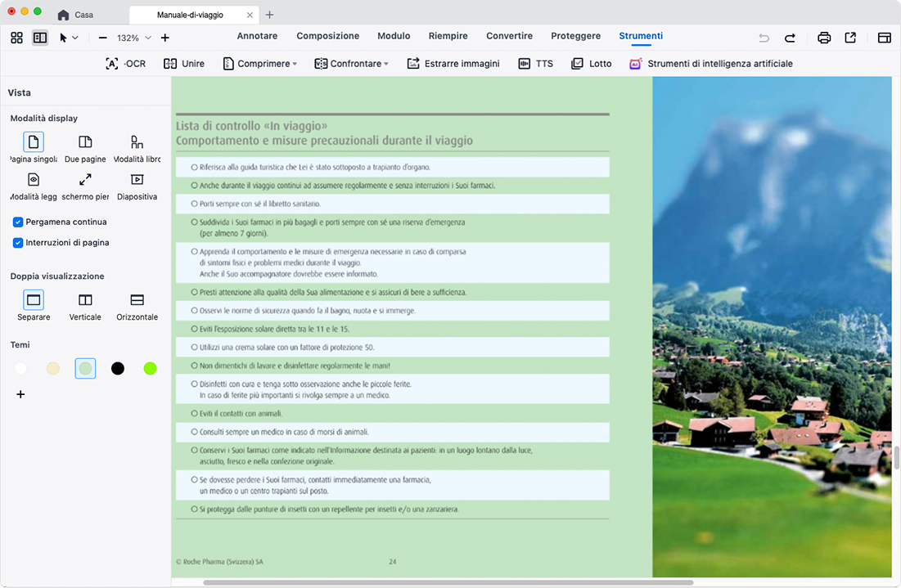
Task: Toggle the sidebar panel view button
Action: (x=39, y=38)
